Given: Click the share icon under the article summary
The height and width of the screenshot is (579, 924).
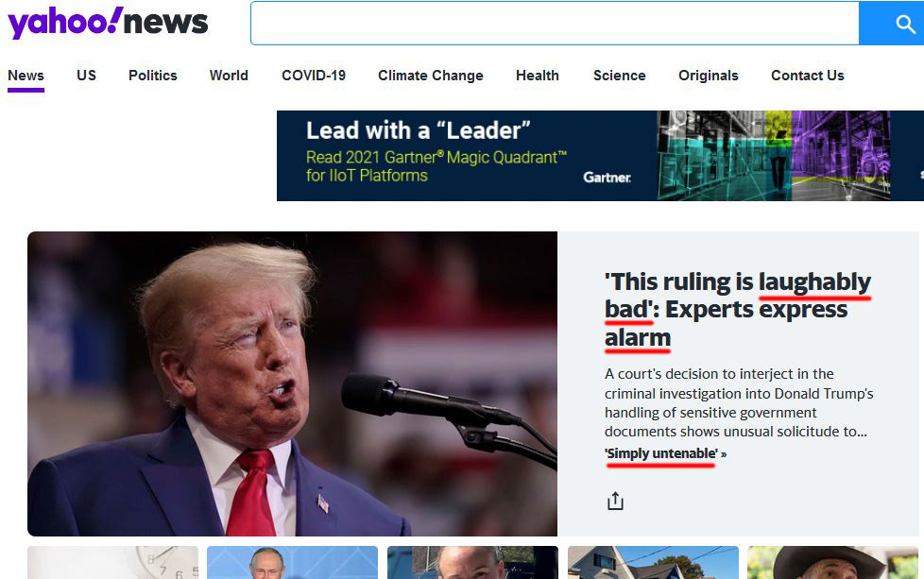Looking at the screenshot, I should tap(615, 501).
